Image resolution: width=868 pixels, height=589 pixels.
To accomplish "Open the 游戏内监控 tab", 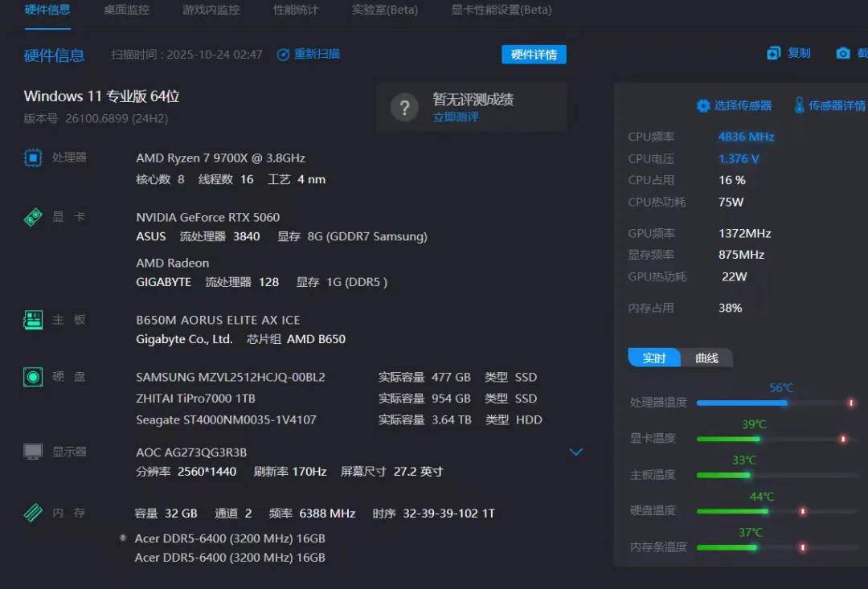I will [x=211, y=10].
